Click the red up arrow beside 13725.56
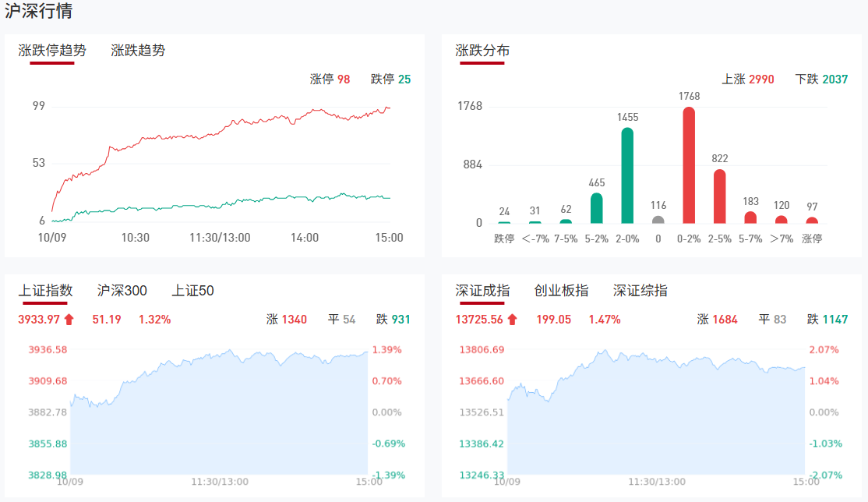The height and width of the screenshot is (502, 868). coord(513,319)
